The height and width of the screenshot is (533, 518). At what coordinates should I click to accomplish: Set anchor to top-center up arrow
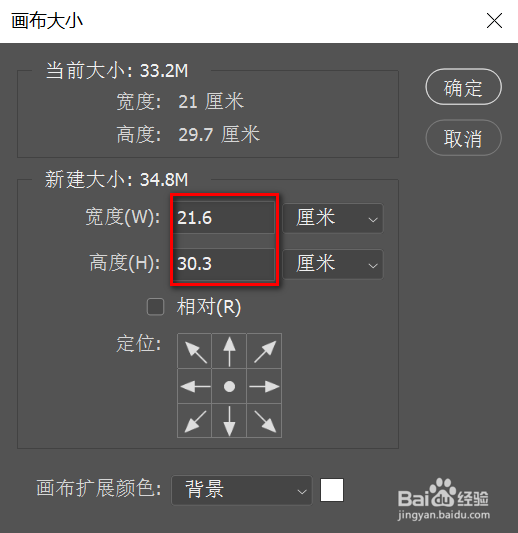[229, 351]
